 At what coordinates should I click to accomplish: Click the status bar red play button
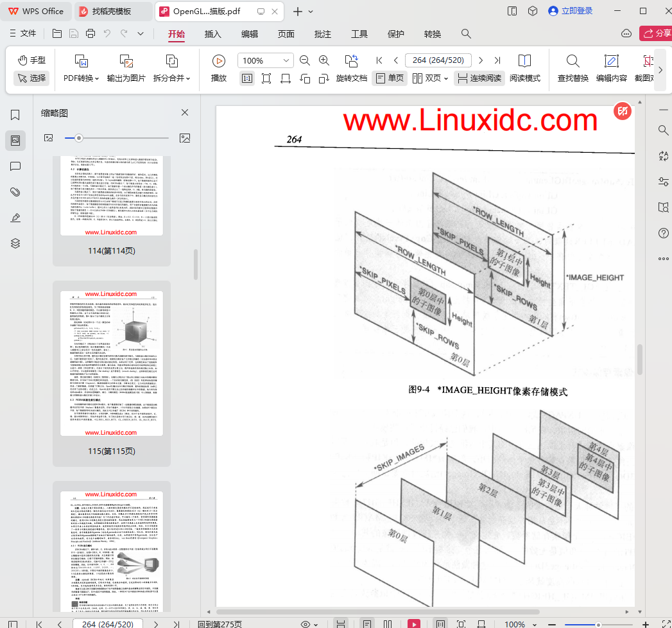[x=413, y=624]
